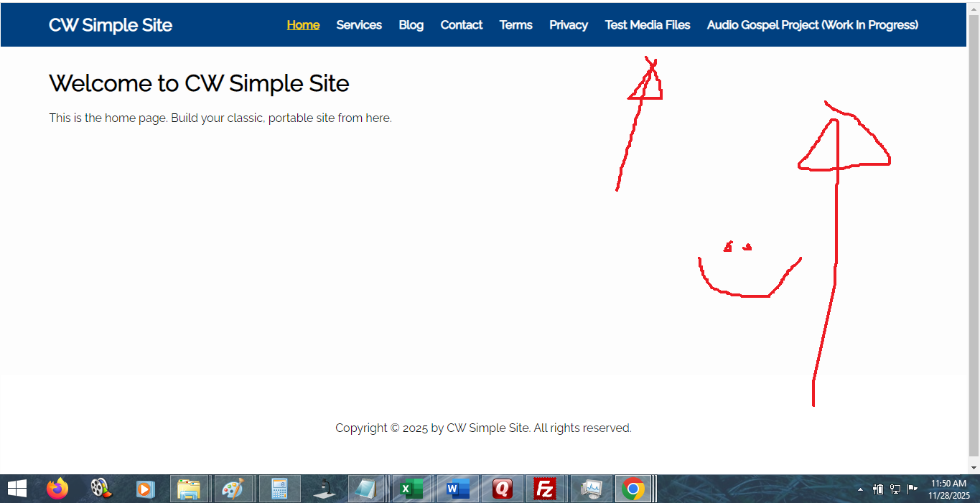Viewport: 980px width, 503px height.
Task: Launch FileZilla FTP client from the taskbar
Action: (x=546, y=489)
